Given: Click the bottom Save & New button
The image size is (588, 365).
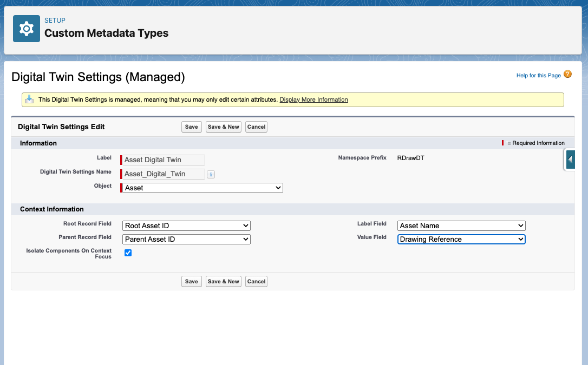Looking at the screenshot, I should [x=224, y=281].
